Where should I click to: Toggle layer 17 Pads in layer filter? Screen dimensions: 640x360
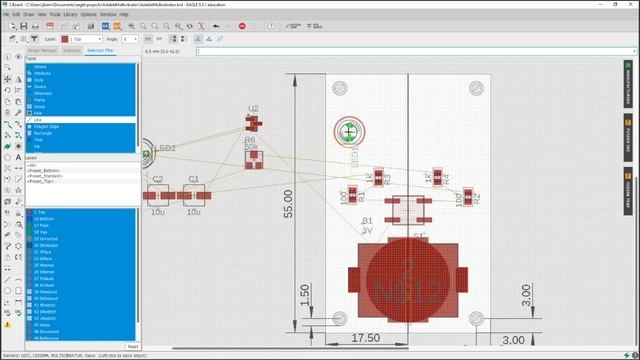(x=81, y=225)
